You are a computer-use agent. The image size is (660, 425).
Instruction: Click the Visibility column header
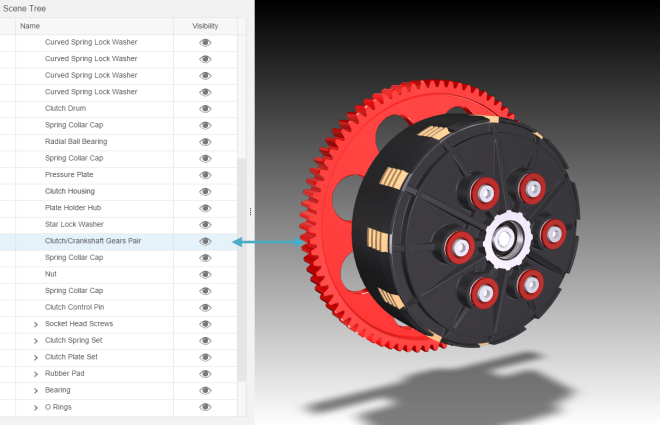point(205,26)
